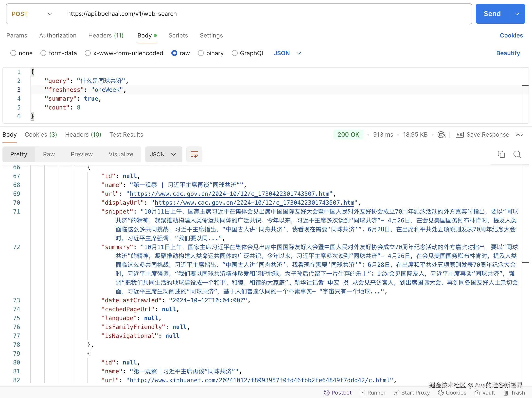
Task: Expand the Send button arrow dropdown
Action: click(517, 14)
